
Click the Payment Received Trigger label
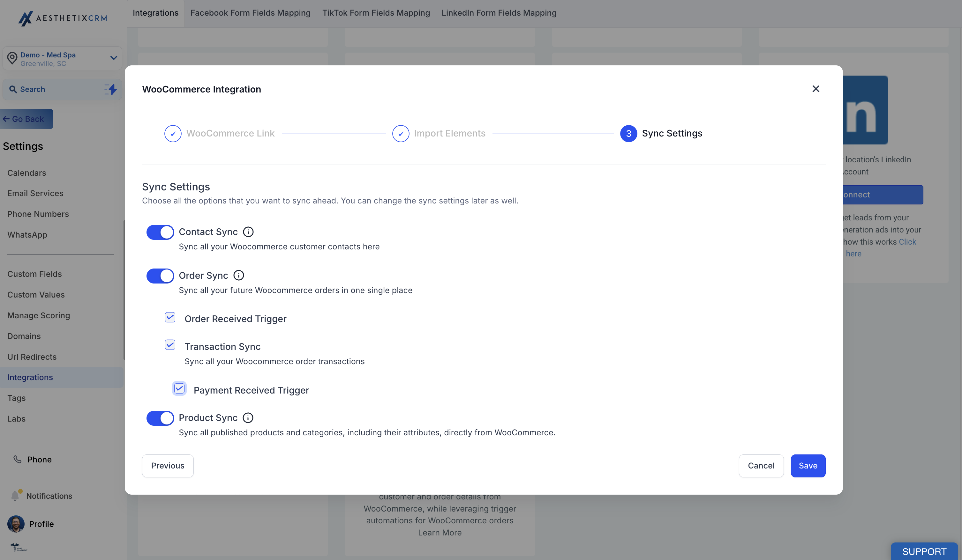tap(251, 390)
